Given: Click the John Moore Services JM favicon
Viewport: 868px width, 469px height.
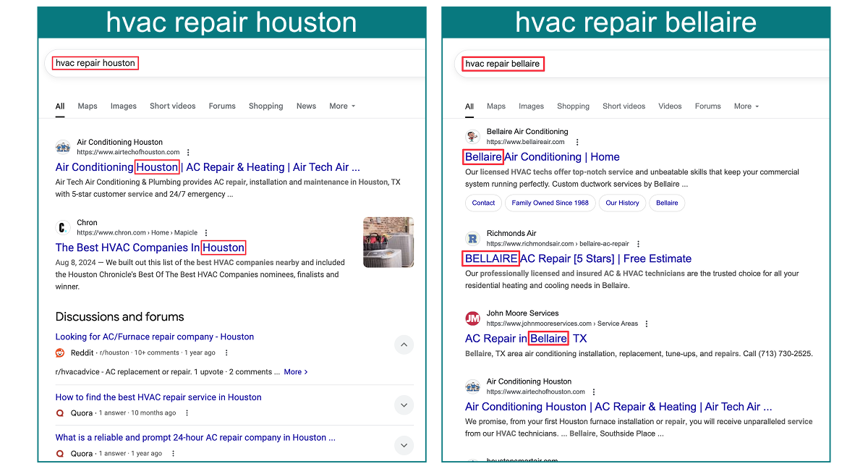Looking at the screenshot, I should point(472,318).
